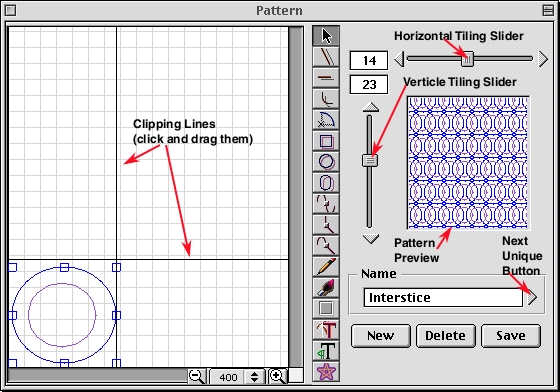This screenshot has height=392, width=560.
Task: Click the Save button
Action: pyautogui.click(x=511, y=336)
